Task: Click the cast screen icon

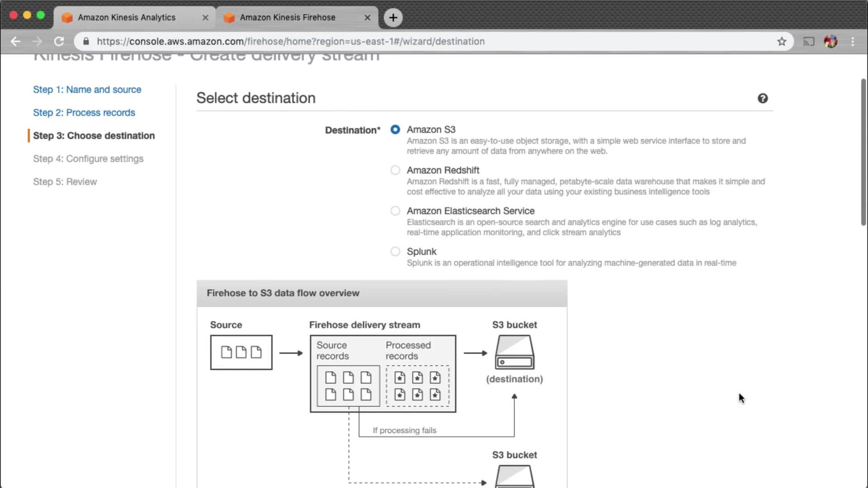Action: (808, 42)
